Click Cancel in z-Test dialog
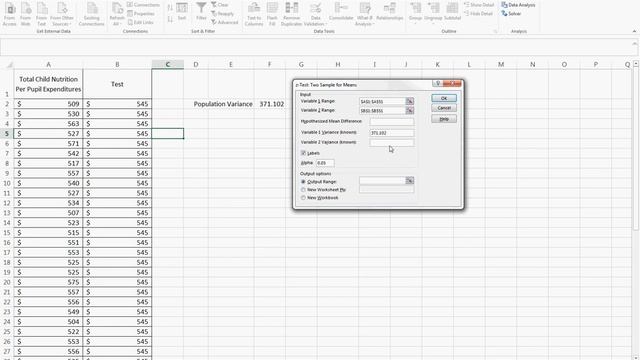The height and width of the screenshot is (360, 640). pos(444,108)
